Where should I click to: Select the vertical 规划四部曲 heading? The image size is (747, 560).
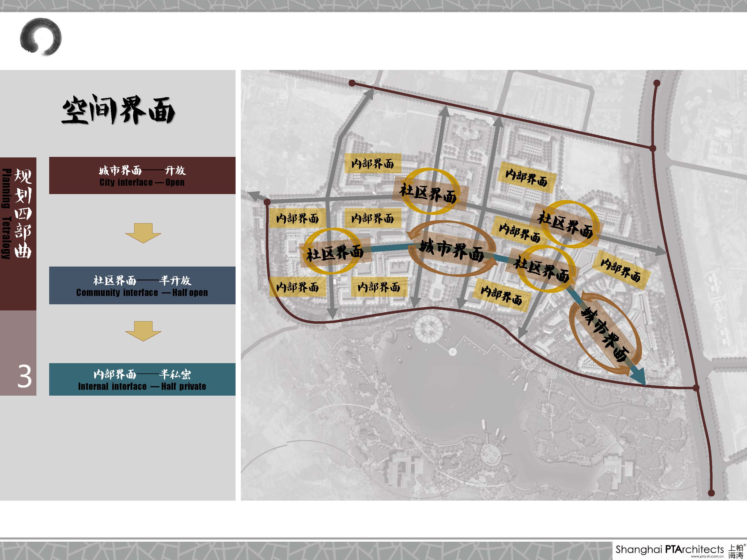(23, 214)
